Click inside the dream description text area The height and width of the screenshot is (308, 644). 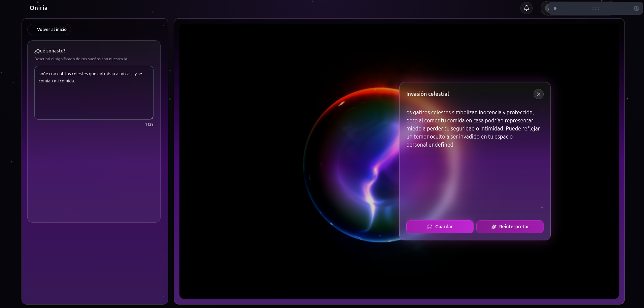tap(94, 98)
